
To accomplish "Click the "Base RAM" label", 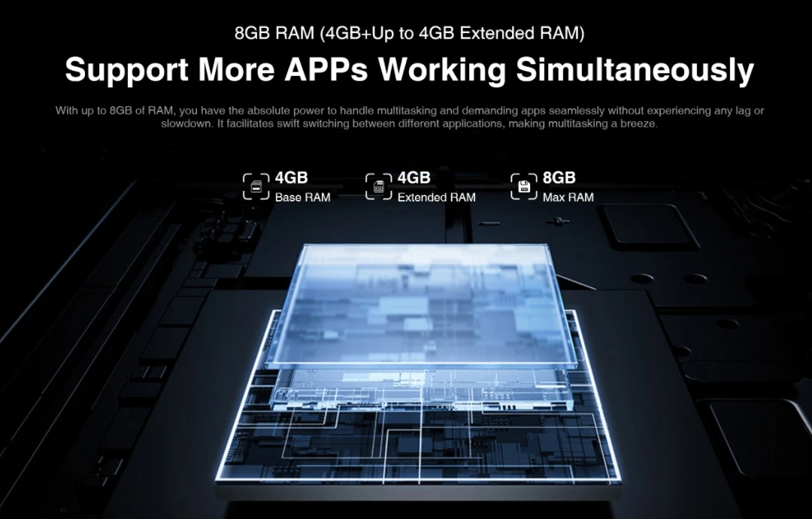I will [x=302, y=197].
